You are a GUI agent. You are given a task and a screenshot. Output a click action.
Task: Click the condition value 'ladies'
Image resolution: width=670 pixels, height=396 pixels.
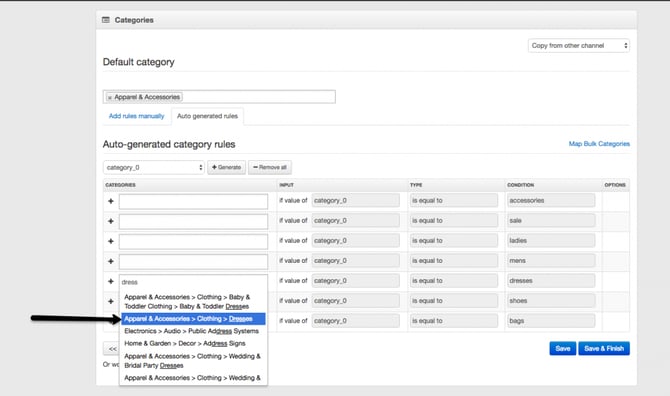coord(551,241)
